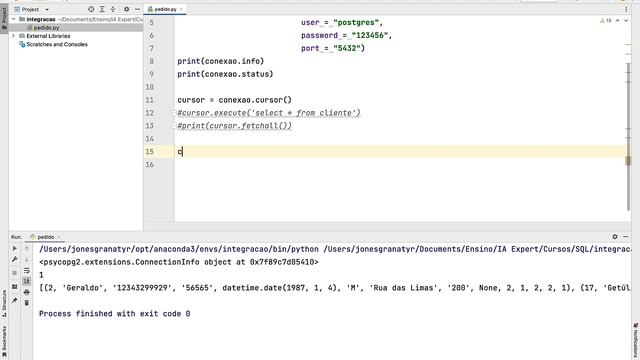
Task: Close pedido run tab
Action: tap(59, 237)
